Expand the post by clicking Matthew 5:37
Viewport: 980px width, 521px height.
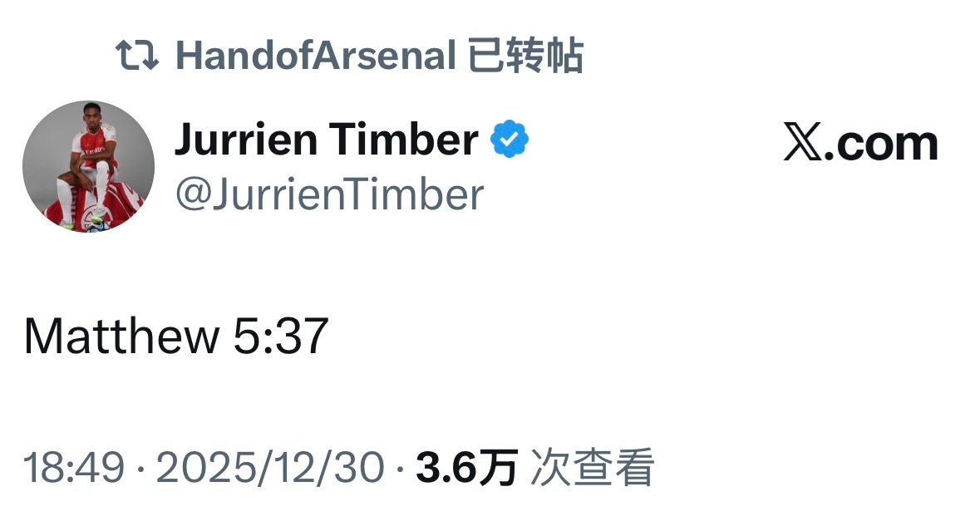pos(176,336)
